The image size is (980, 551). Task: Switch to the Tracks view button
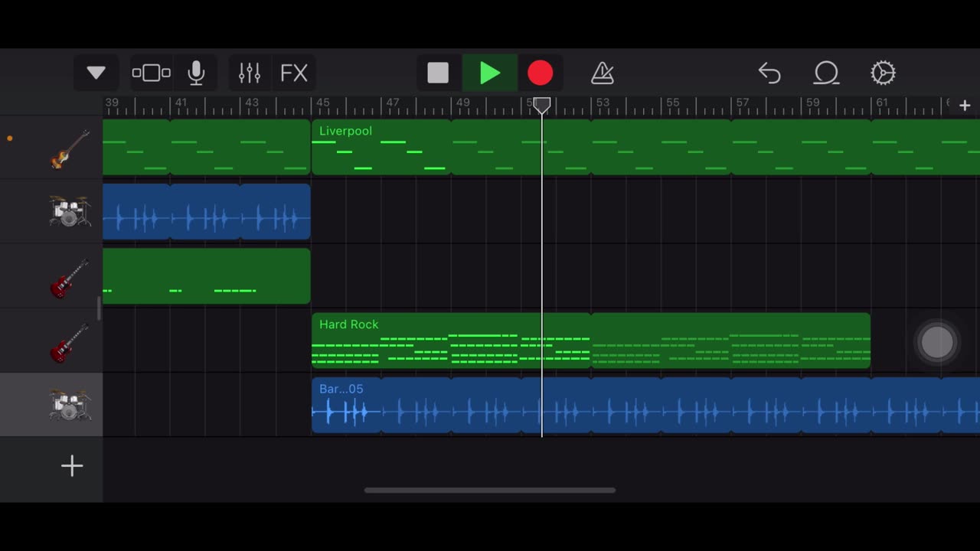point(151,73)
